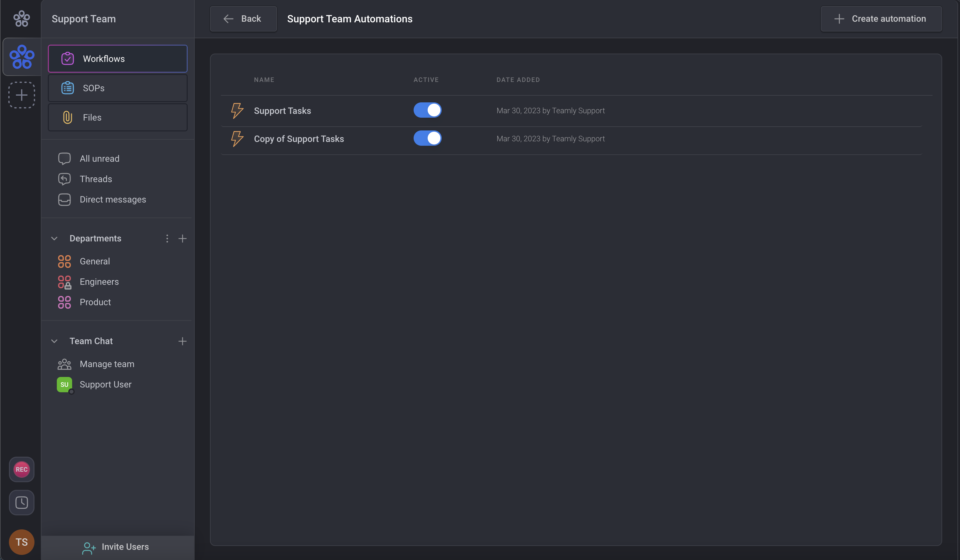Viewport: 960px width, 560px height.
Task: Click the Support Tasks lightning bolt icon
Action: (237, 111)
